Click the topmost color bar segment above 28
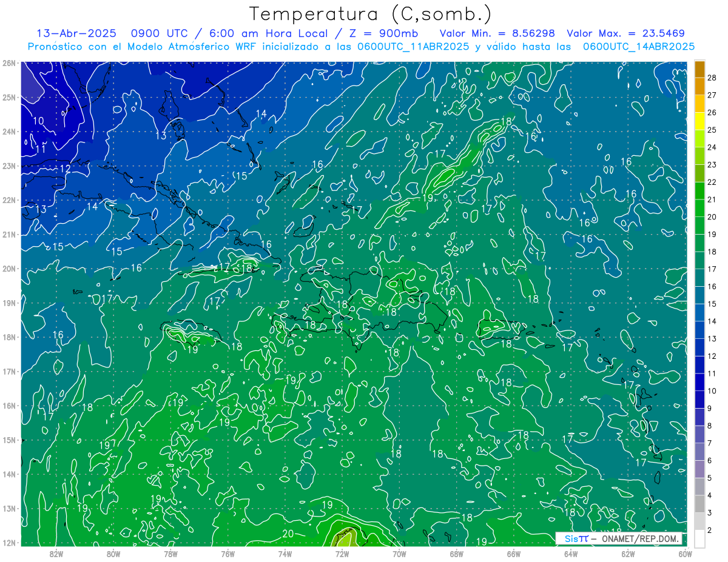728x562 pixels. coord(699,69)
